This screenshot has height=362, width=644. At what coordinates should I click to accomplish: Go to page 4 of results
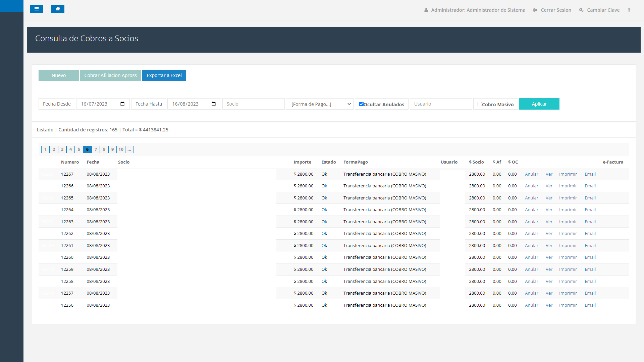70,149
